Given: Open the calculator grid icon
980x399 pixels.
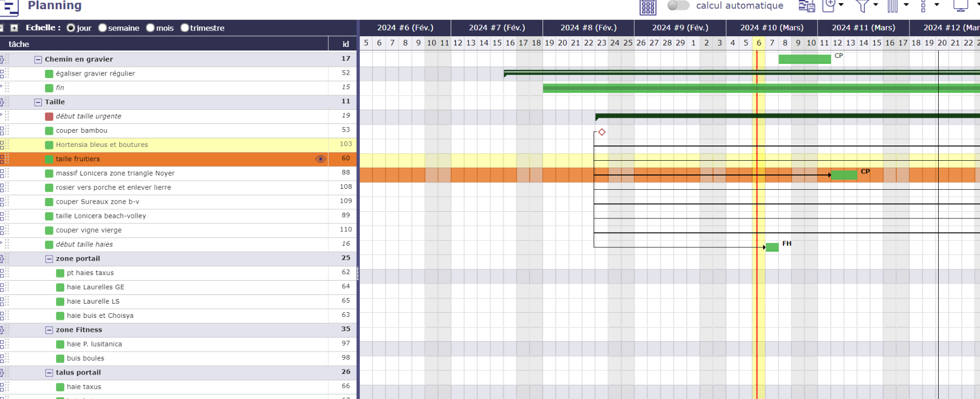Looking at the screenshot, I should coord(648,7).
